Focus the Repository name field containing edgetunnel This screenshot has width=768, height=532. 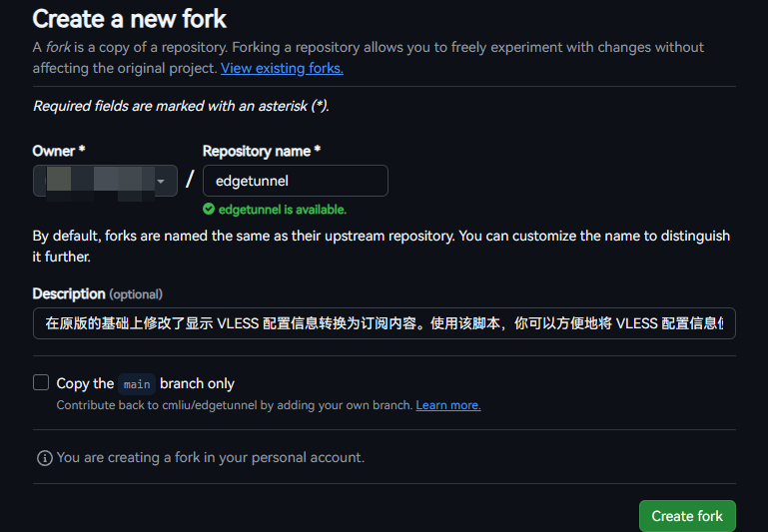pyautogui.click(x=295, y=181)
